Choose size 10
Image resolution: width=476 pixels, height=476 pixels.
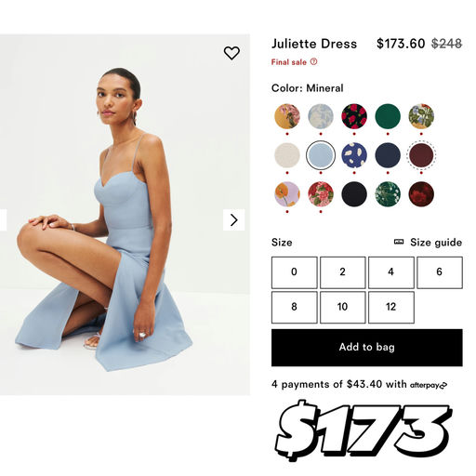pyautogui.click(x=343, y=307)
